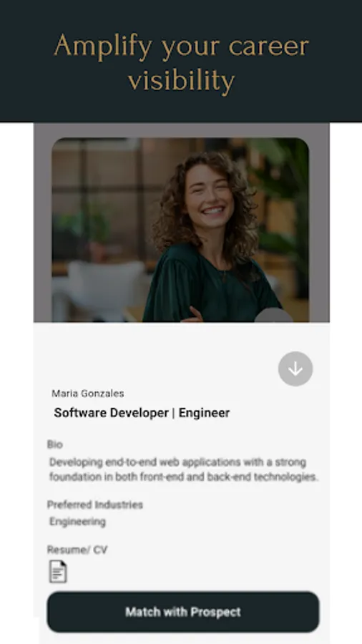Click the Amplify your career visibility headline

(181, 63)
